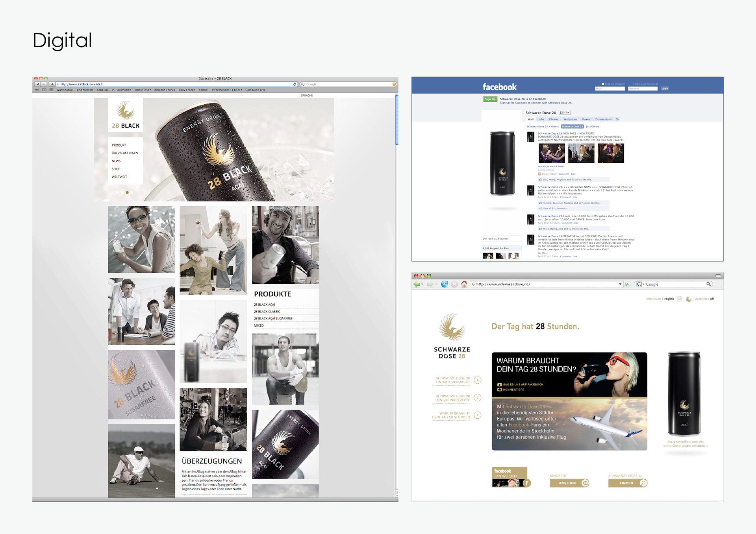Open the 28 BLACK CLASSIC product link
The image size is (756, 534).
267,311
